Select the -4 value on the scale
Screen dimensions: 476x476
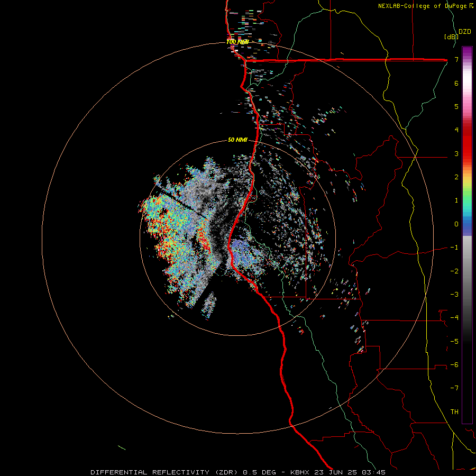[454, 317]
